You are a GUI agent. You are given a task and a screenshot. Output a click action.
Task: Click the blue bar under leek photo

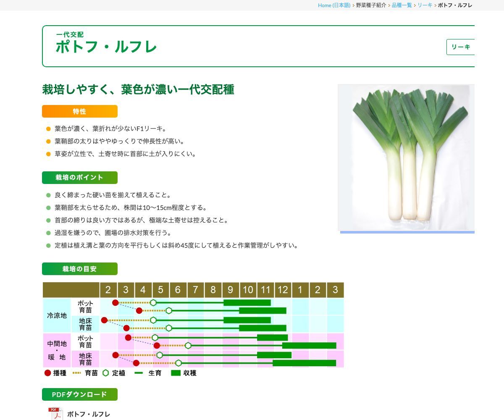(x=407, y=232)
